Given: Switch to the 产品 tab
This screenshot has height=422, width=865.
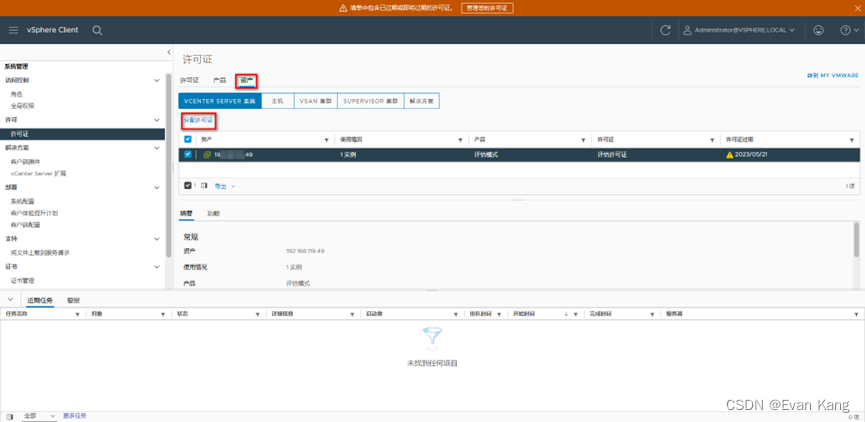Looking at the screenshot, I should pos(220,81).
